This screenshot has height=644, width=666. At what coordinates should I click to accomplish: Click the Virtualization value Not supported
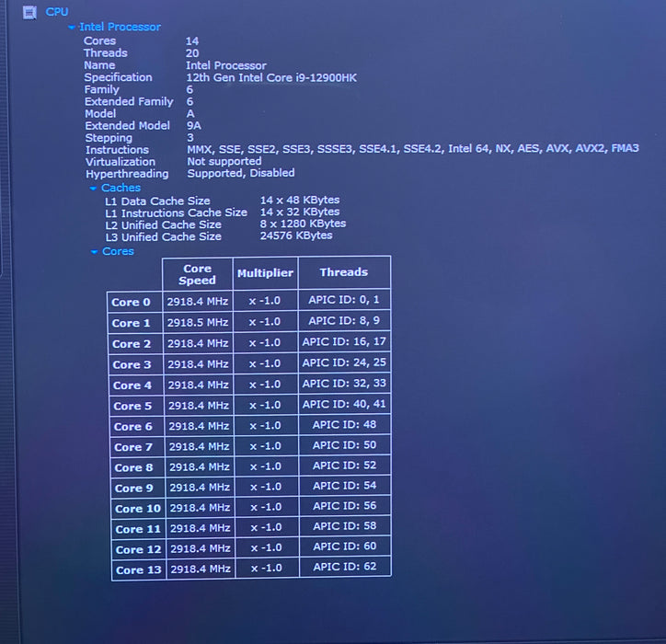(224, 161)
